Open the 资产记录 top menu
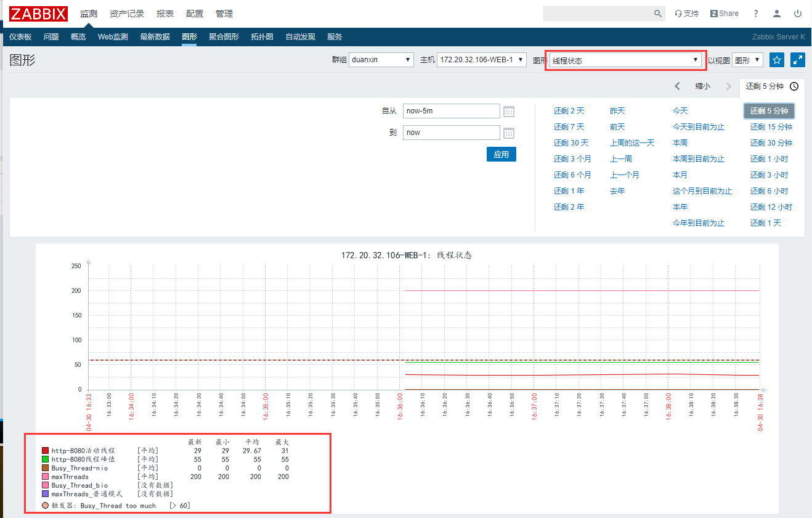 point(127,14)
